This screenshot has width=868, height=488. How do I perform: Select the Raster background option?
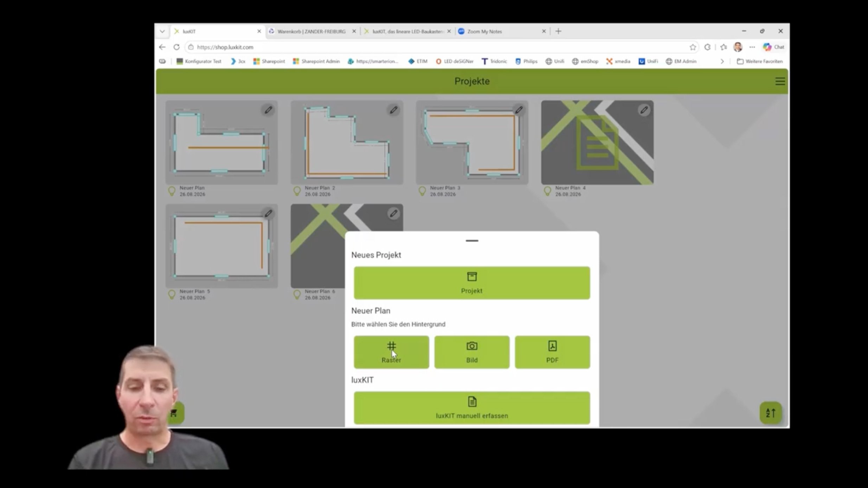[x=391, y=352]
